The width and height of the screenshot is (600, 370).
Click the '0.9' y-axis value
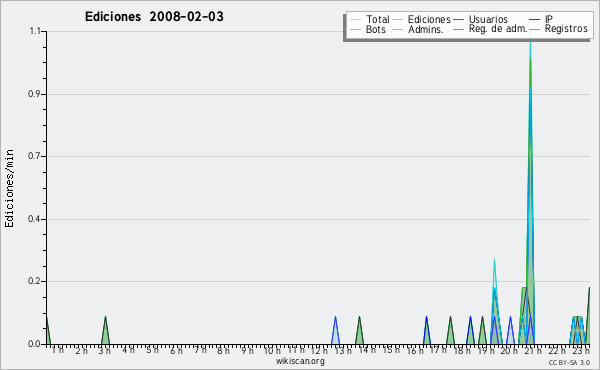tap(34, 94)
